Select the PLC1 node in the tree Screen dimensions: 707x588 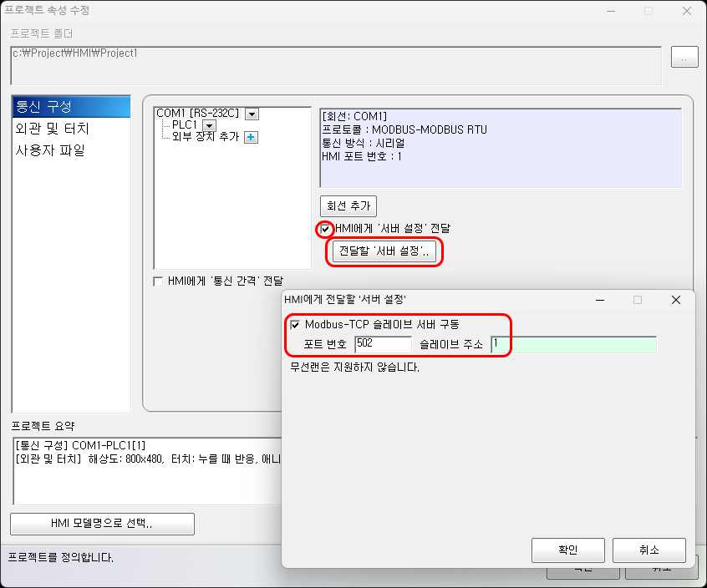pyautogui.click(x=182, y=125)
